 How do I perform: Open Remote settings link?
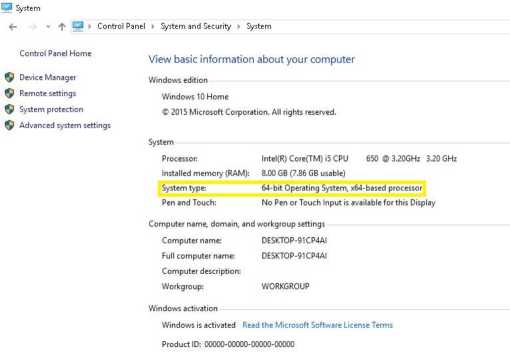click(48, 93)
